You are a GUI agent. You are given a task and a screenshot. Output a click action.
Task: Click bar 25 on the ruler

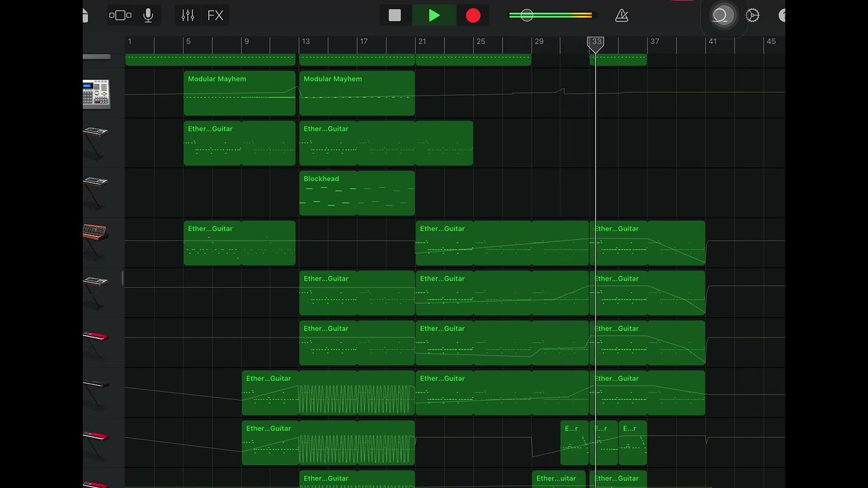[481, 41]
